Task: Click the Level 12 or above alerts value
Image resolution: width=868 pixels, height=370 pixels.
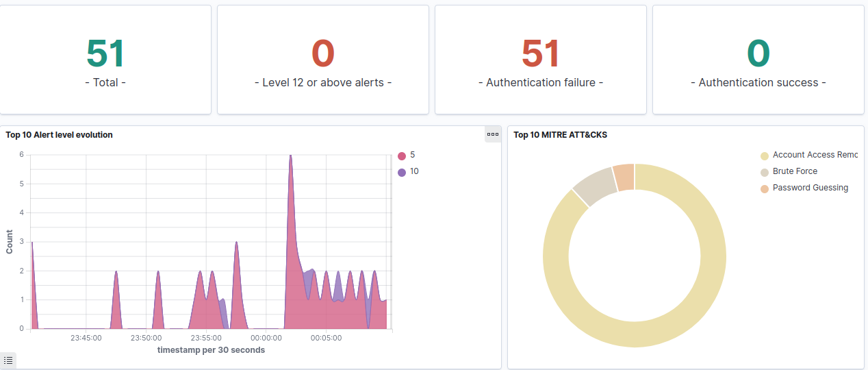Action: 323,53
